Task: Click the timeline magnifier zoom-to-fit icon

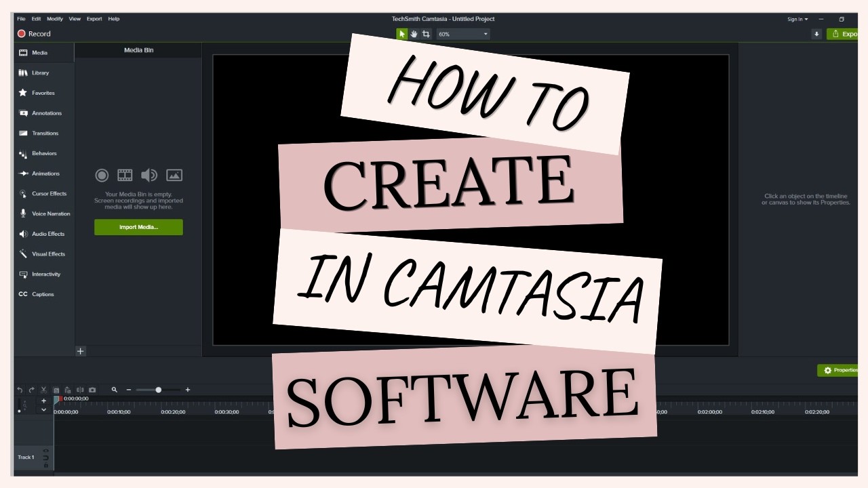Action: 115,390
